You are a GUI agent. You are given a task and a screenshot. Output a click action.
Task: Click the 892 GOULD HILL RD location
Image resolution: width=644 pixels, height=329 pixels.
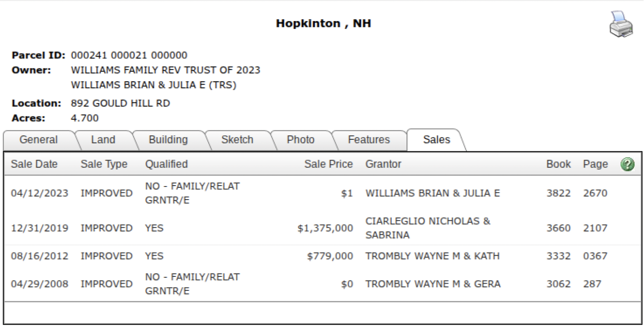(x=121, y=103)
